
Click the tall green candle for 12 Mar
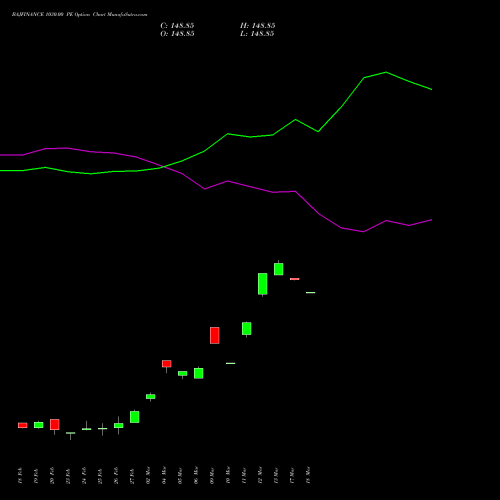coord(263,284)
